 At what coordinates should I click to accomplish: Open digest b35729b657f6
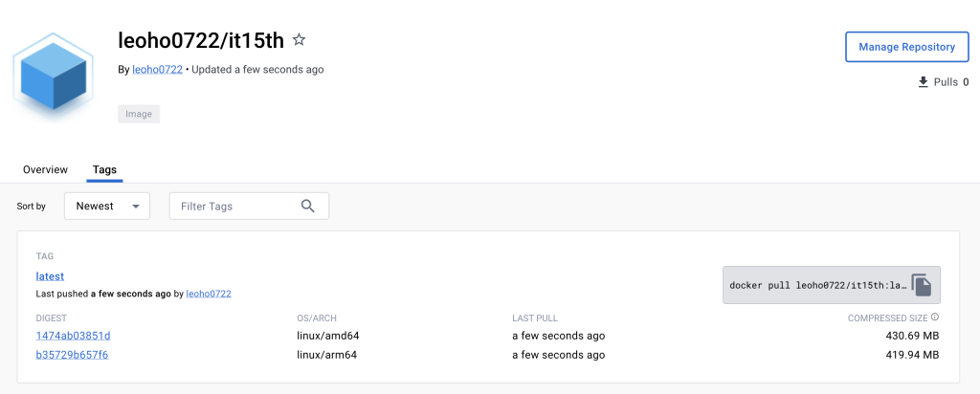[x=72, y=355]
